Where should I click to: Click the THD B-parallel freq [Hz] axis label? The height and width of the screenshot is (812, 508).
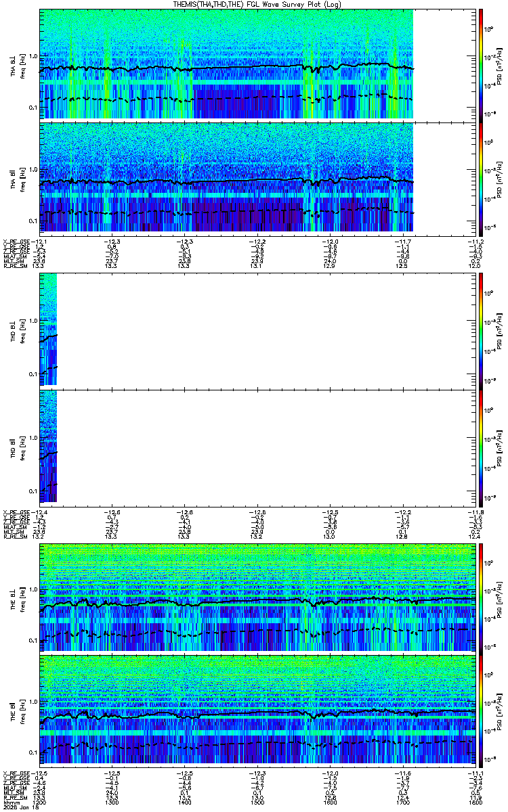[22, 447]
